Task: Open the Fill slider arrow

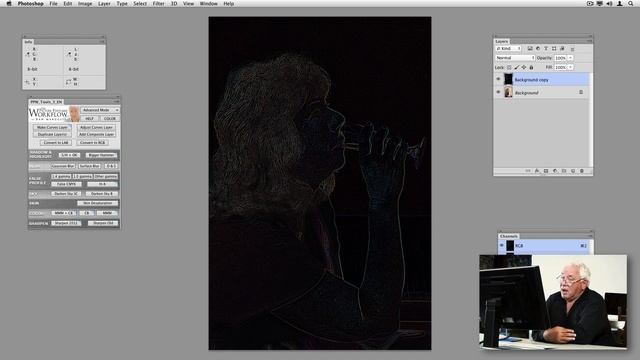Action: 571,67
